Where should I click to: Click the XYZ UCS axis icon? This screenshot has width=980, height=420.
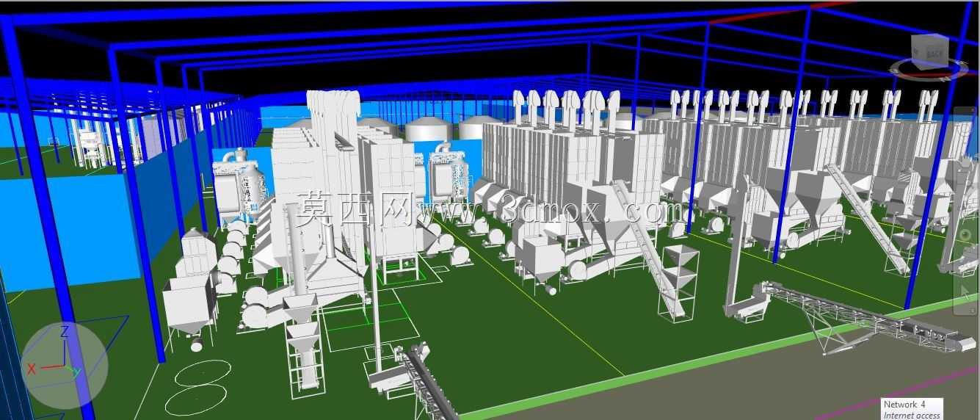click(x=64, y=365)
